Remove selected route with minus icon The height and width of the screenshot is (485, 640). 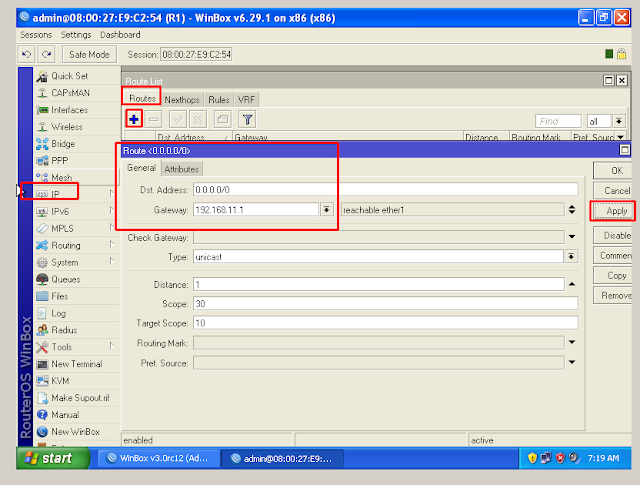tap(154, 119)
